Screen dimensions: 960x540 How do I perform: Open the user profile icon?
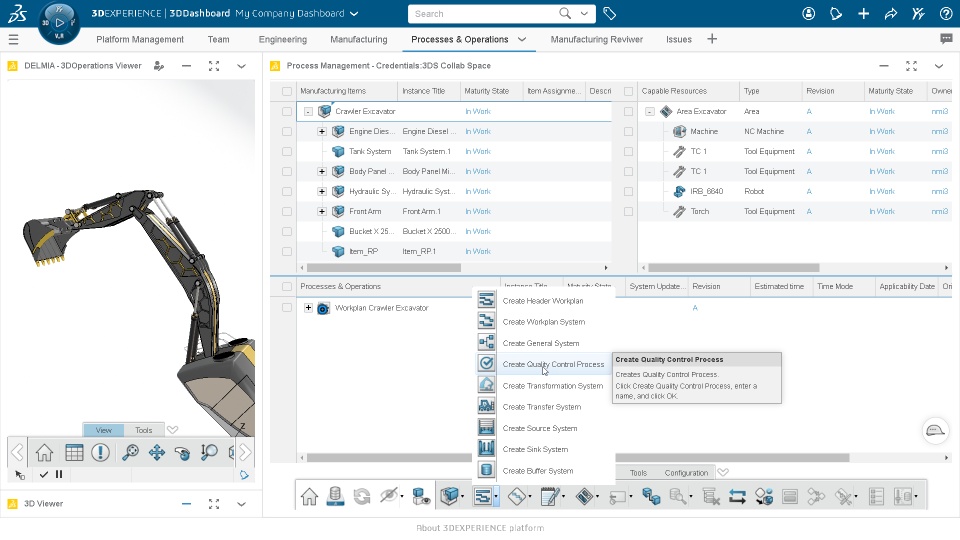pos(809,13)
